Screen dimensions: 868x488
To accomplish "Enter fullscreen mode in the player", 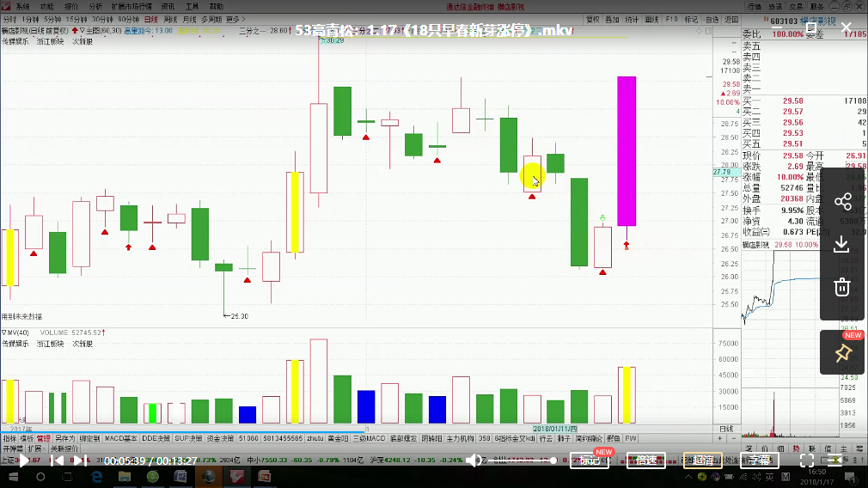I will point(807,461).
